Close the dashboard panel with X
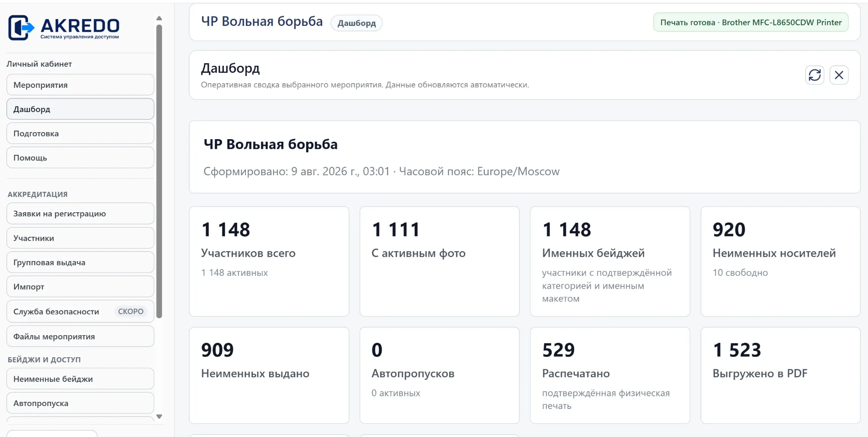This screenshot has height=437, width=868. [839, 75]
